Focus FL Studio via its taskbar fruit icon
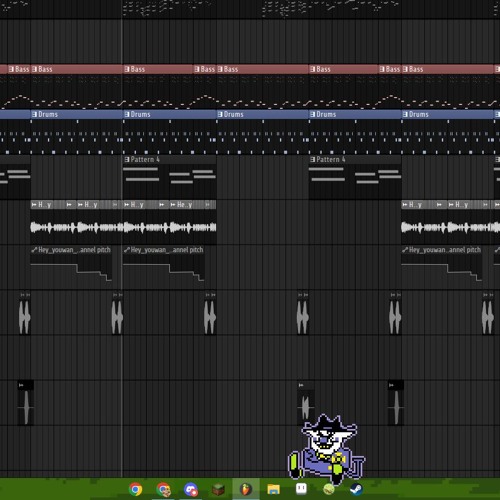This screenshot has height=500, width=500. click(x=246, y=489)
